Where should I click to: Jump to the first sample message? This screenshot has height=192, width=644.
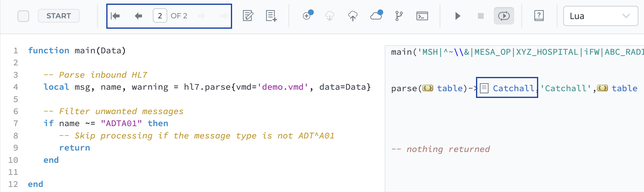(115, 16)
